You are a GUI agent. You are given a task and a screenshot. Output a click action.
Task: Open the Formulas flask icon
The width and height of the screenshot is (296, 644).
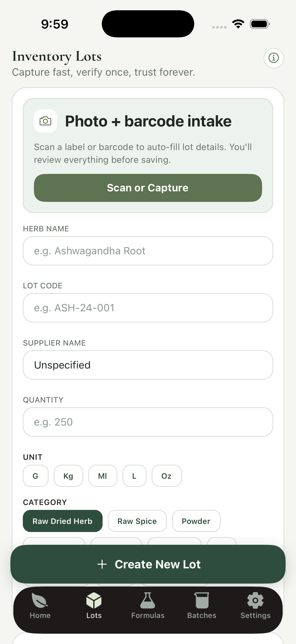point(148,601)
